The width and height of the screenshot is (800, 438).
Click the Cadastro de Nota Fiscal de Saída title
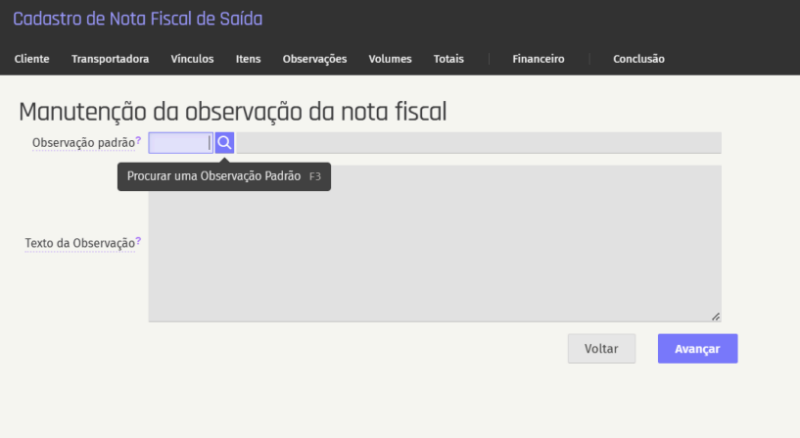[x=138, y=19]
